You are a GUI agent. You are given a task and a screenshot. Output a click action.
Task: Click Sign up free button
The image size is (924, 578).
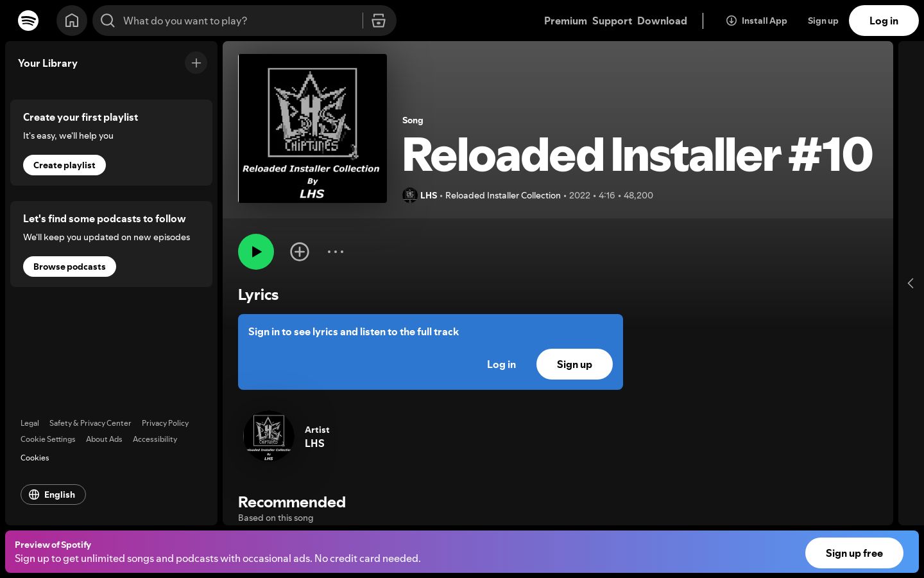click(x=854, y=553)
